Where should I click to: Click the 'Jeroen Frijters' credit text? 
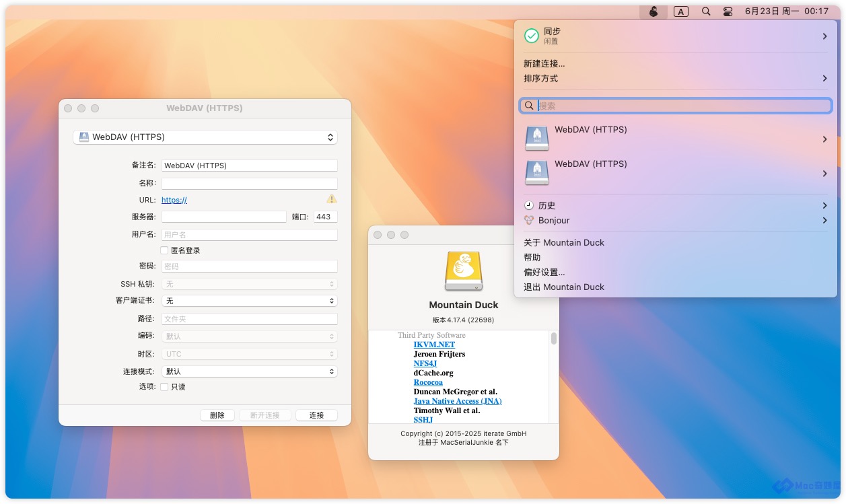[439, 354]
